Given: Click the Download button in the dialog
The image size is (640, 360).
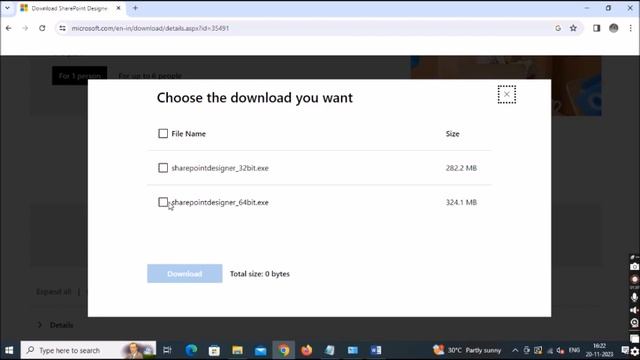Looking at the screenshot, I should [x=184, y=273].
